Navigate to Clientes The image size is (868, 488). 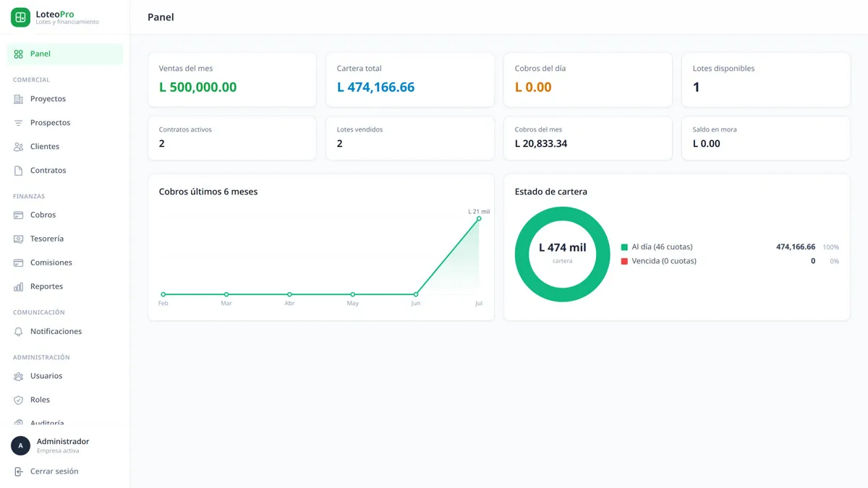[65, 147]
